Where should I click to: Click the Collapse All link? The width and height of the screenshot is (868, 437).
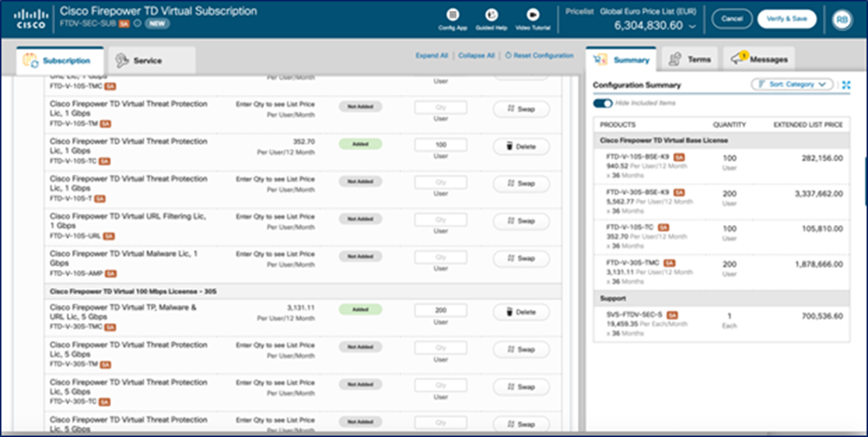click(476, 56)
